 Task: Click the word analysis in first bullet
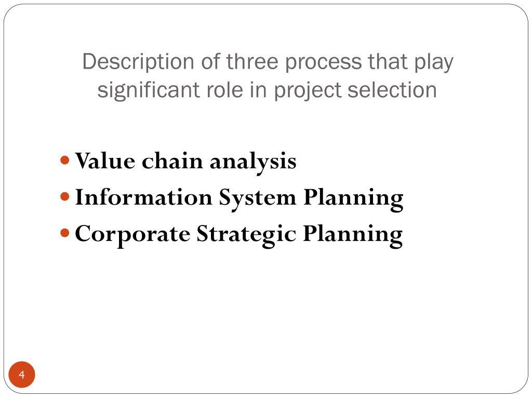[x=253, y=162]
